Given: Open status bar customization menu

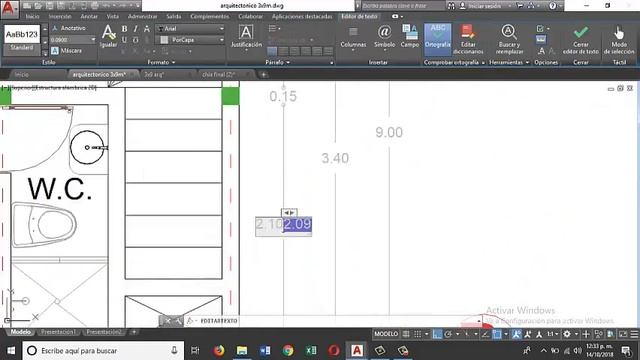Looking at the screenshot, I should [x=634, y=334].
